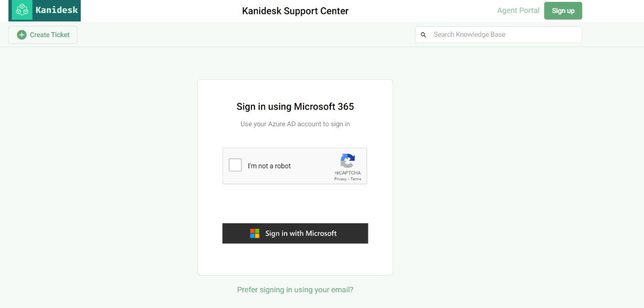Click Sign in with Microsoft
The image size is (644, 308).
295,233
